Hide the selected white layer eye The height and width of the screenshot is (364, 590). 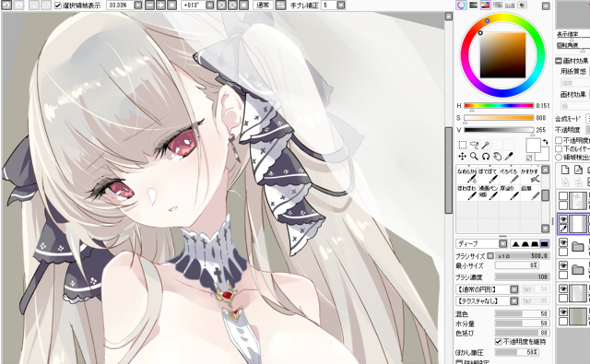point(563,219)
